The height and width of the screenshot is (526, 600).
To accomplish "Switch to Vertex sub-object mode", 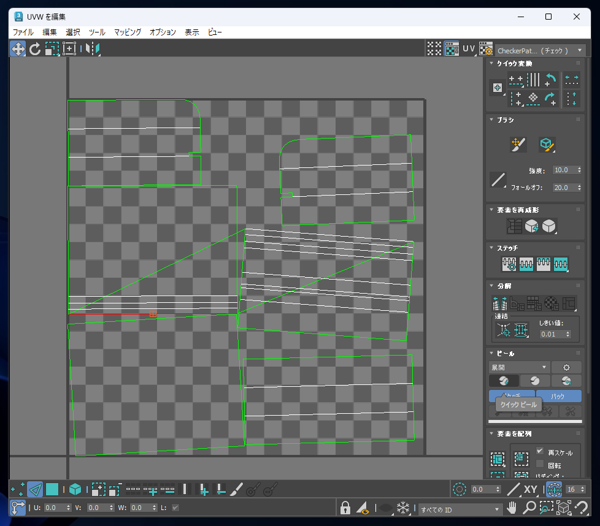I will (18, 489).
